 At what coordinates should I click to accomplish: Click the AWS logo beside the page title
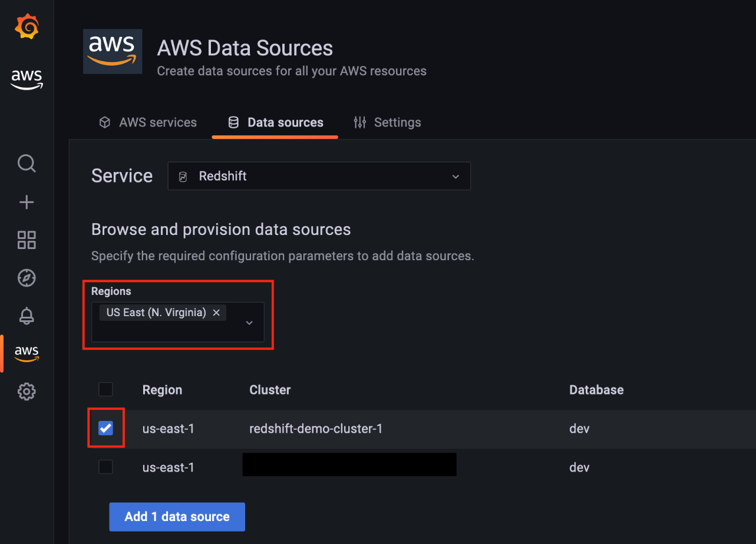click(x=112, y=51)
